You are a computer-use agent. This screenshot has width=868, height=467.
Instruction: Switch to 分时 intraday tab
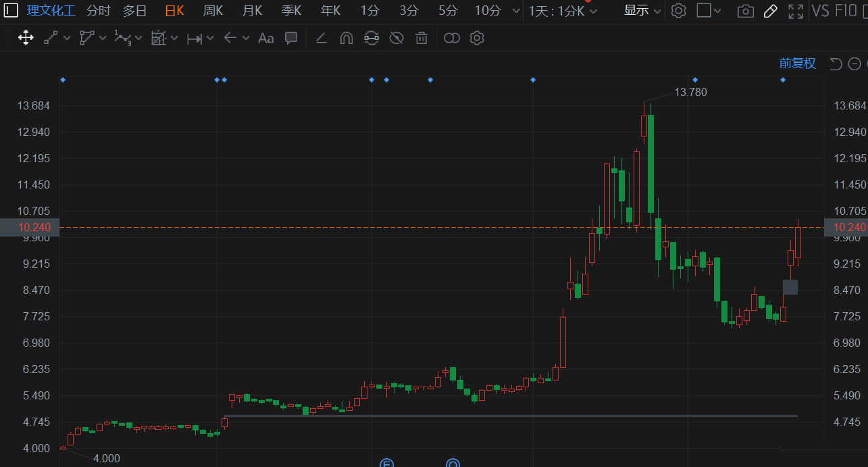[98, 11]
